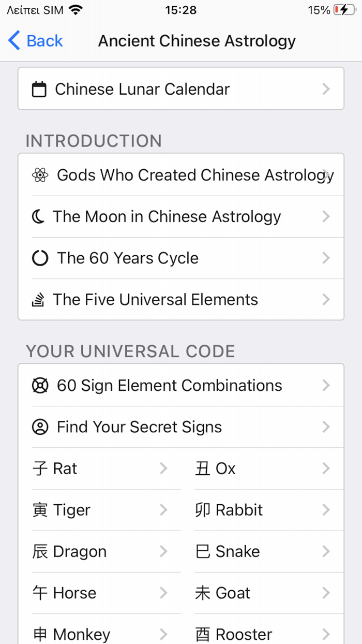Click the cycle icon next to The 60 Years Cycle
This screenshot has height=644, width=362.
tap(40, 258)
